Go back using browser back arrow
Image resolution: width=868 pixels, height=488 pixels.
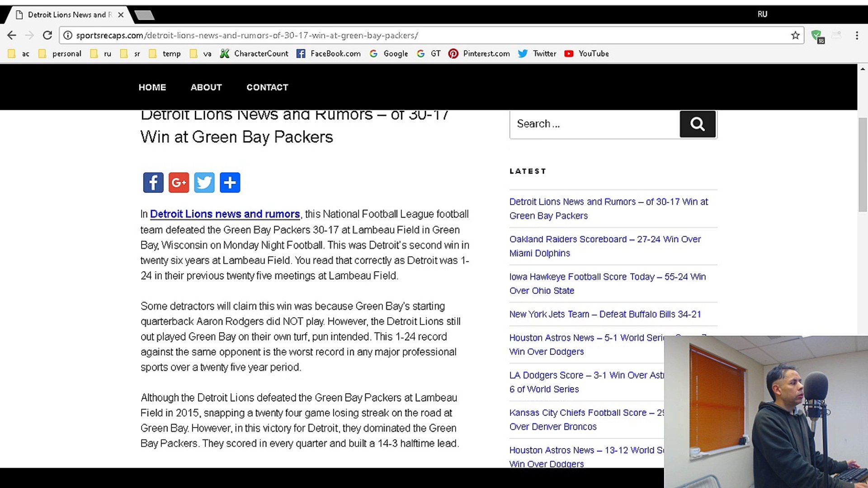[x=12, y=35]
